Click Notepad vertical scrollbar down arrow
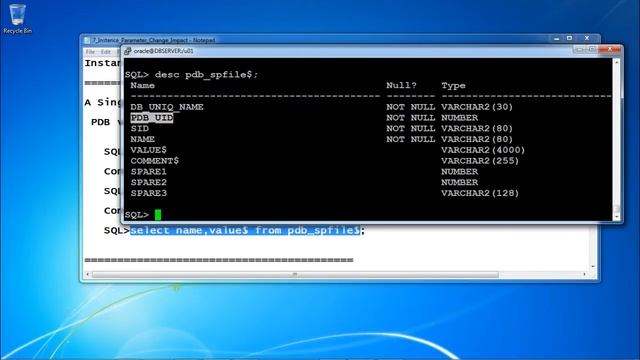 pyautogui.click(x=593, y=267)
